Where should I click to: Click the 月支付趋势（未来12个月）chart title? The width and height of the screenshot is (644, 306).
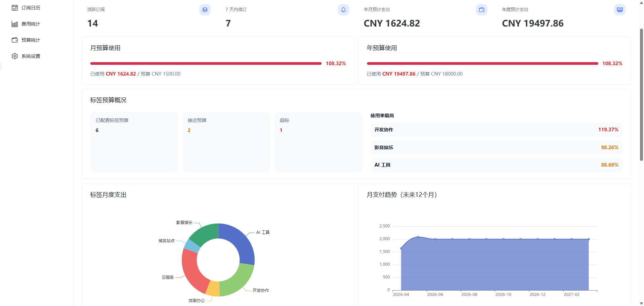pyautogui.click(x=402, y=195)
